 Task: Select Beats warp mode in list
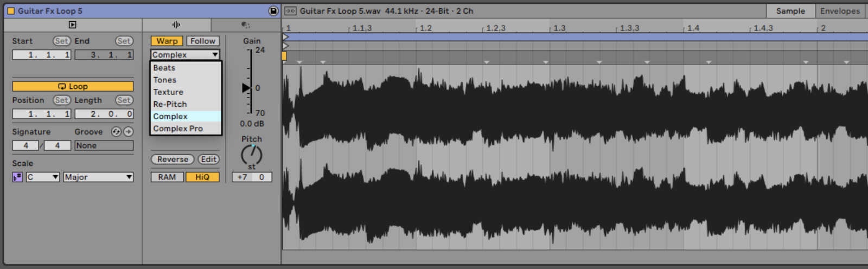(x=164, y=68)
